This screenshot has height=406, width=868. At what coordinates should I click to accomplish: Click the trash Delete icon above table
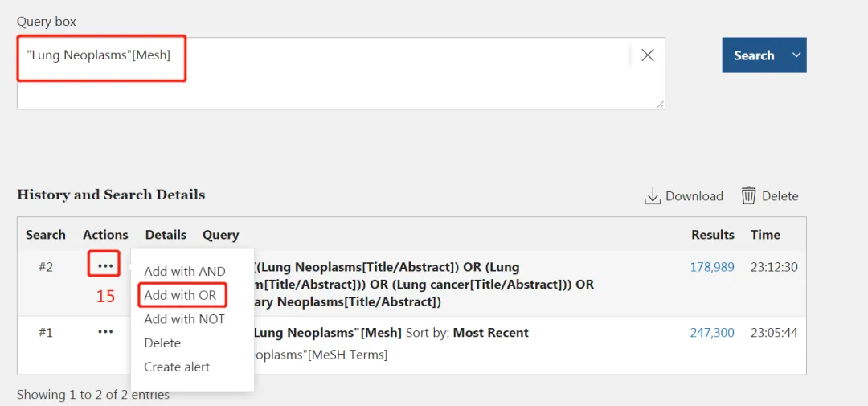click(x=749, y=195)
